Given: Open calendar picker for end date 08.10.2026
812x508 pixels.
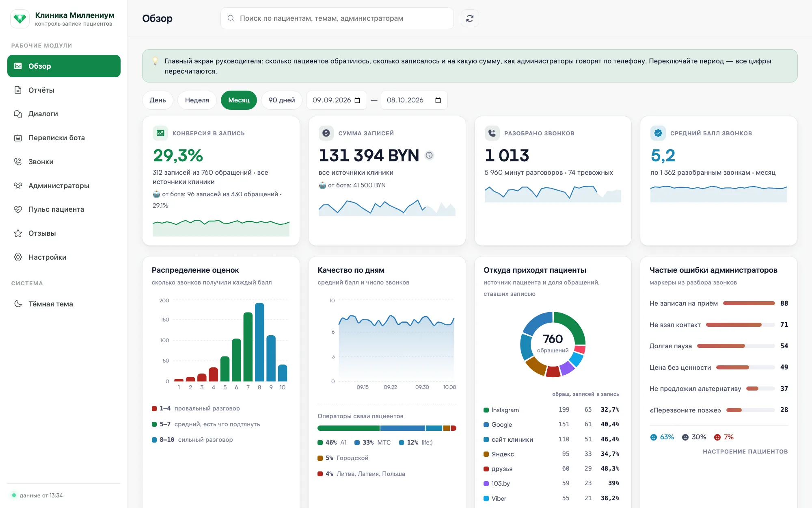Looking at the screenshot, I should (438, 100).
